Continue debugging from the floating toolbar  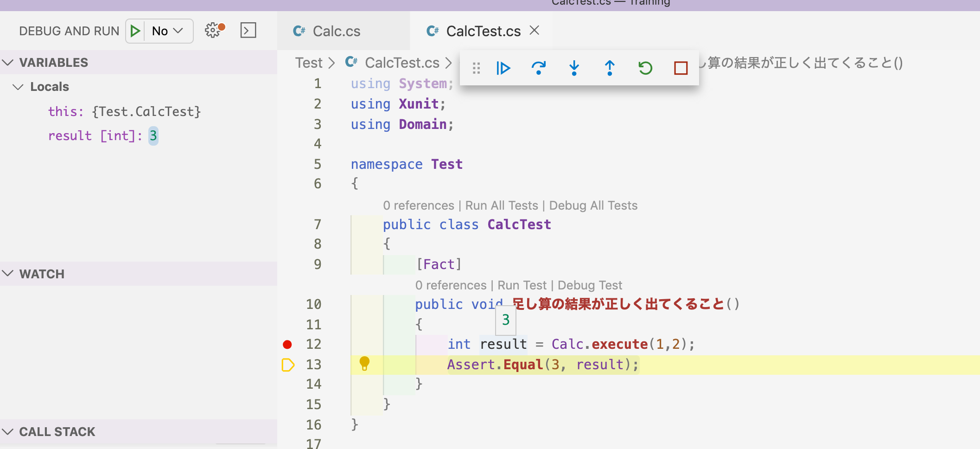[x=503, y=68]
